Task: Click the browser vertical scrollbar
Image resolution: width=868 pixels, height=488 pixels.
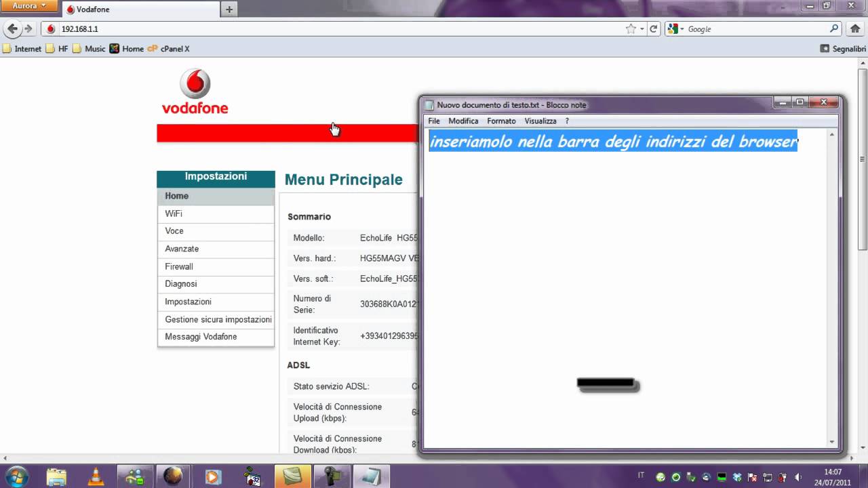Action: pos(863,159)
